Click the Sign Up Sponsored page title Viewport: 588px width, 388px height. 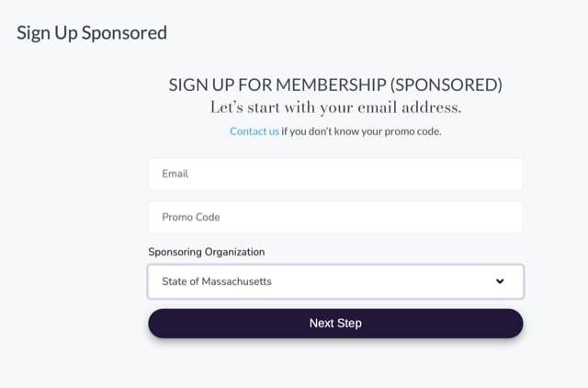pos(92,33)
